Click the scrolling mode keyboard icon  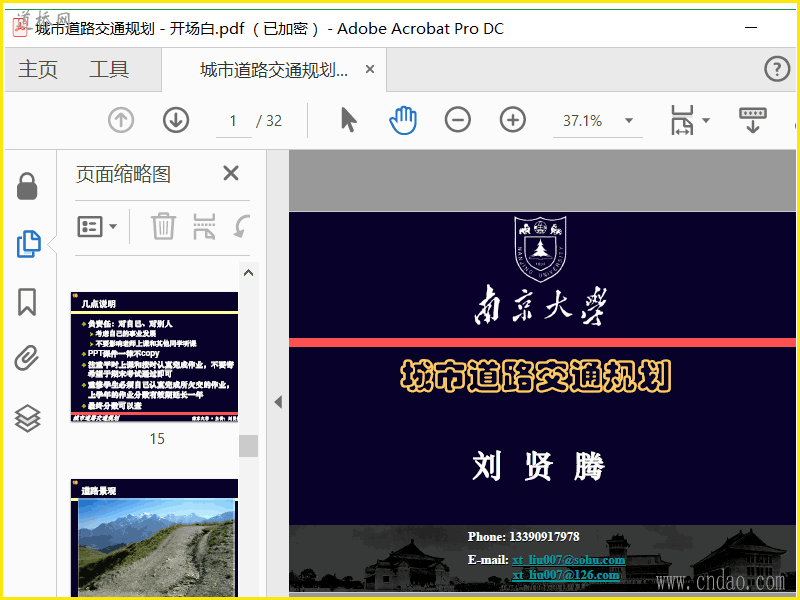tap(753, 120)
